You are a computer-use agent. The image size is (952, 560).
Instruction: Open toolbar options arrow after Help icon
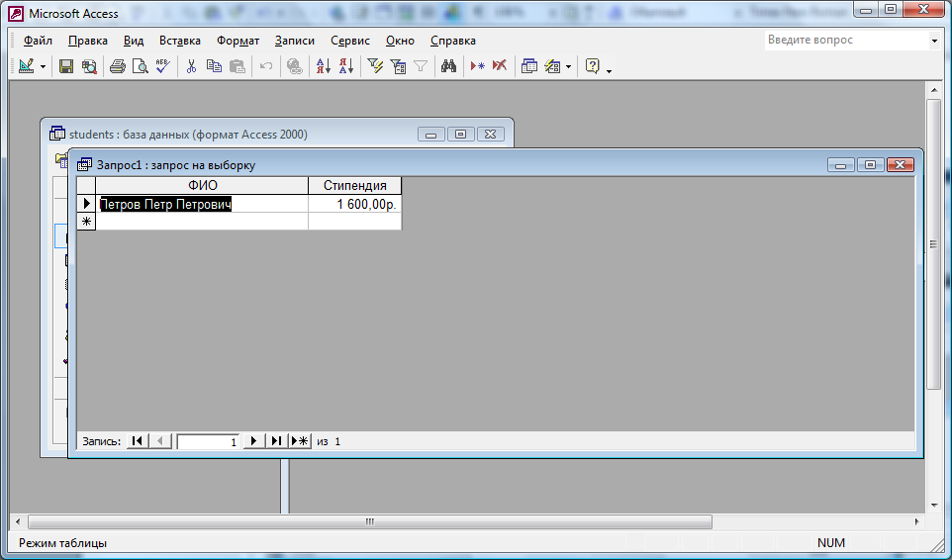click(609, 70)
